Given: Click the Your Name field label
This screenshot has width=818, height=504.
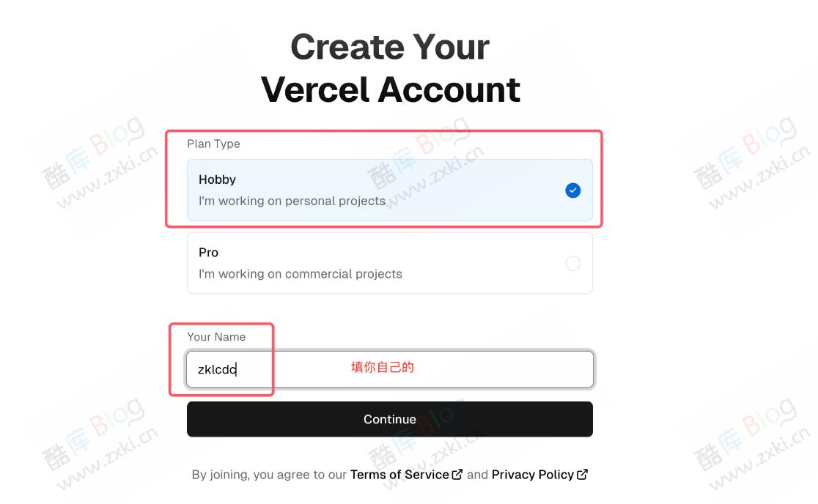Looking at the screenshot, I should [x=217, y=336].
